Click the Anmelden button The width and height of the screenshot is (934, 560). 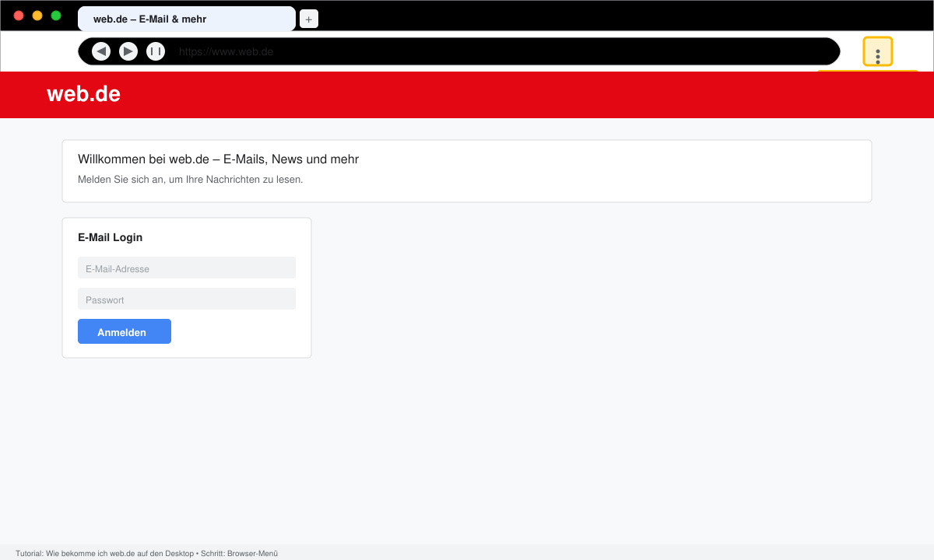tap(125, 331)
